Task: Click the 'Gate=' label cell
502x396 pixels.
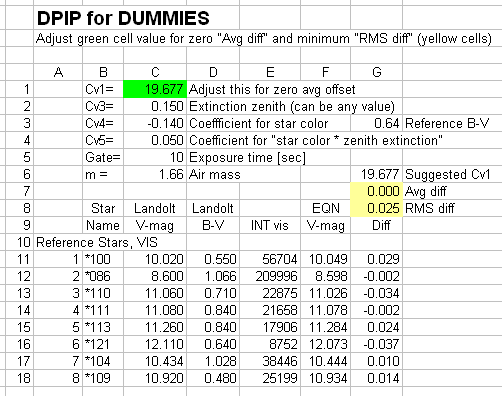Action: (x=103, y=157)
